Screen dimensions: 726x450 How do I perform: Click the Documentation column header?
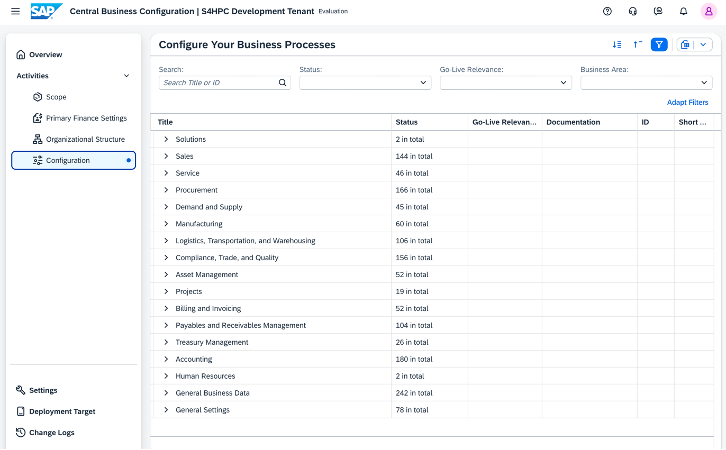(x=589, y=122)
